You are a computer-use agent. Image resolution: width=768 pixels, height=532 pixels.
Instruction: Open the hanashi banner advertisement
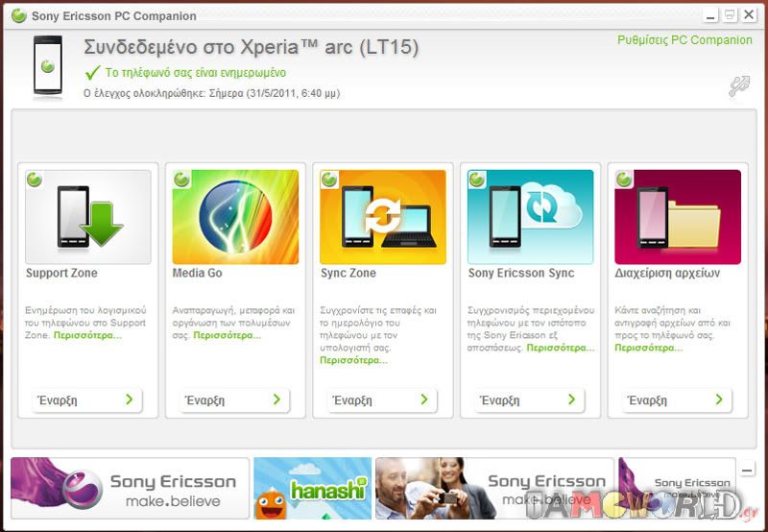tap(312, 489)
